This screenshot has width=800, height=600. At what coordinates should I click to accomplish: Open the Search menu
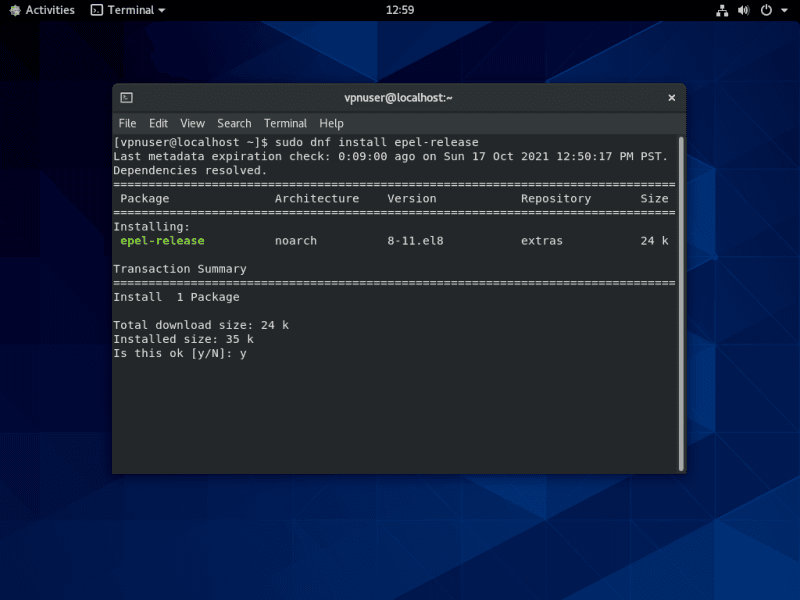click(234, 123)
